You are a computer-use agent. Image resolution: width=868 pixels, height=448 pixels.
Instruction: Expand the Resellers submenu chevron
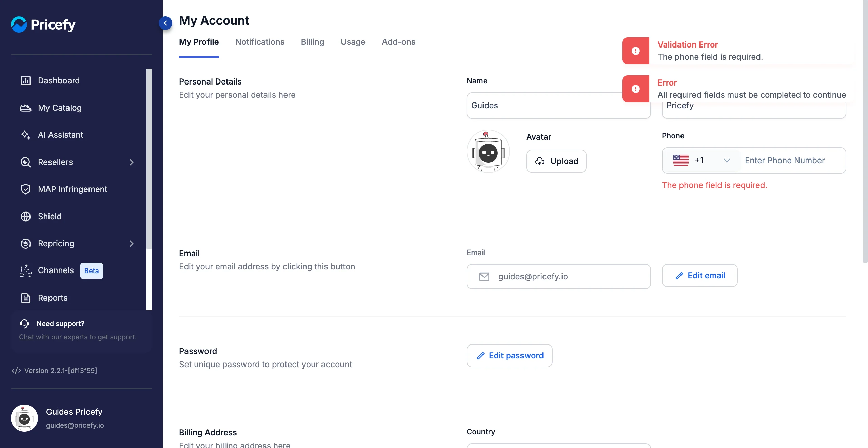coord(132,162)
